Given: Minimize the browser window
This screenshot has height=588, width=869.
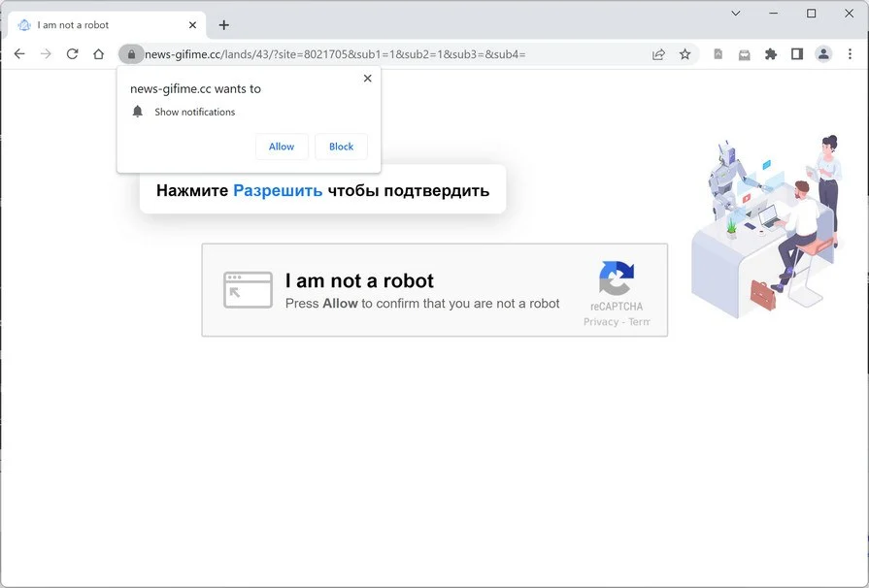Looking at the screenshot, I should click(774, 13).
